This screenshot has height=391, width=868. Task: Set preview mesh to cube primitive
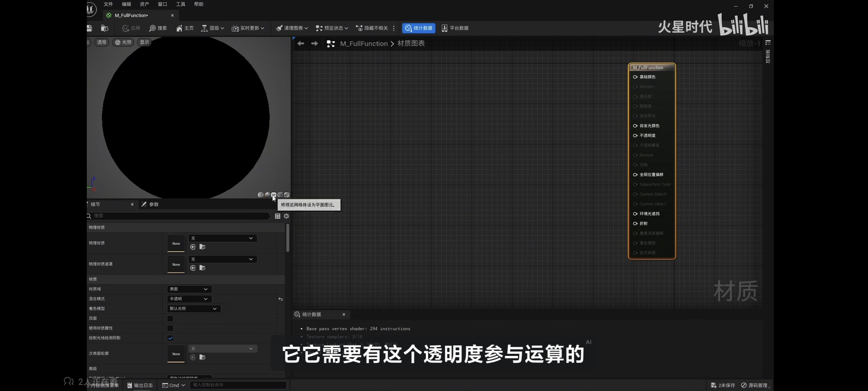(x=280, y=195)
